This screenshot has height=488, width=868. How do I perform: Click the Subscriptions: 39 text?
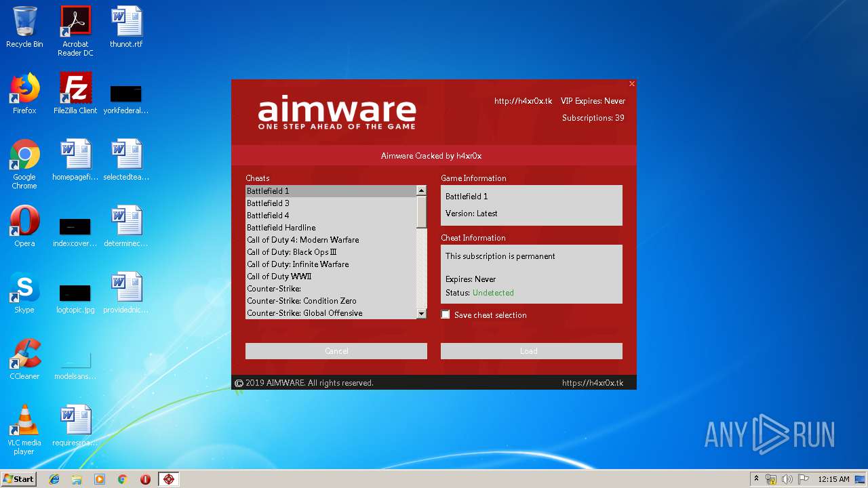pos(593,118)
